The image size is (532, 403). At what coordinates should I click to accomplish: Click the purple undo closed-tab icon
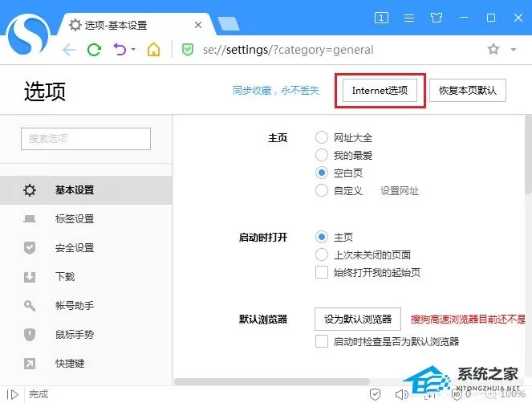tap(120, 50)
